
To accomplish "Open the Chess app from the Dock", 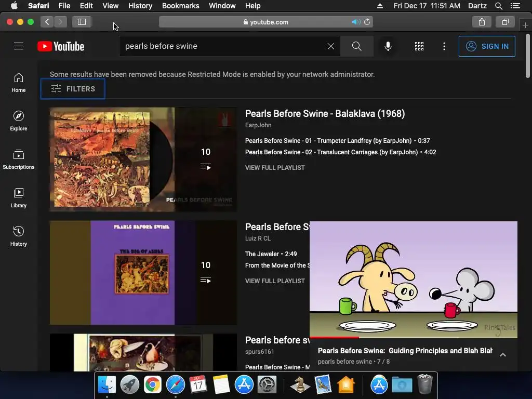I will pos(300,385).
